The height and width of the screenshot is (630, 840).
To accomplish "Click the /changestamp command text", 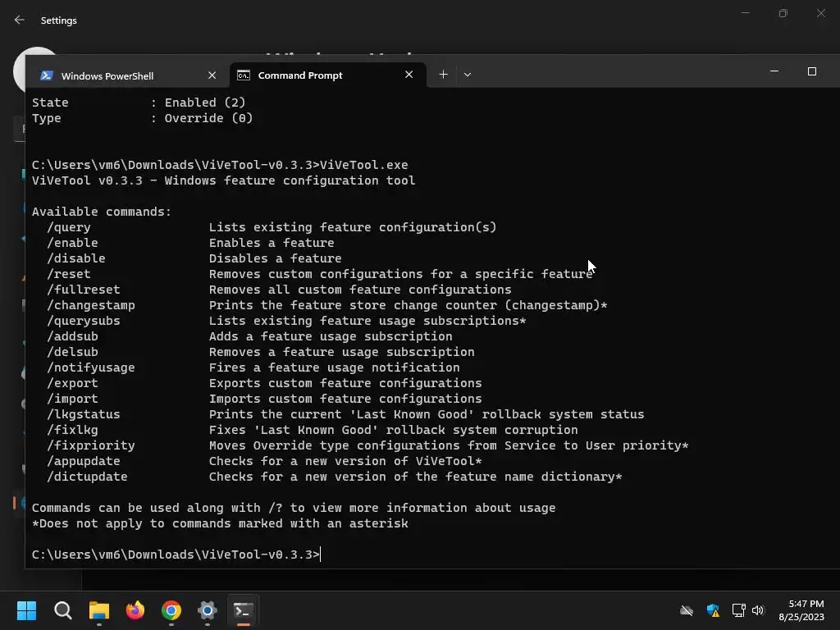I will click(x=91, y=305).
